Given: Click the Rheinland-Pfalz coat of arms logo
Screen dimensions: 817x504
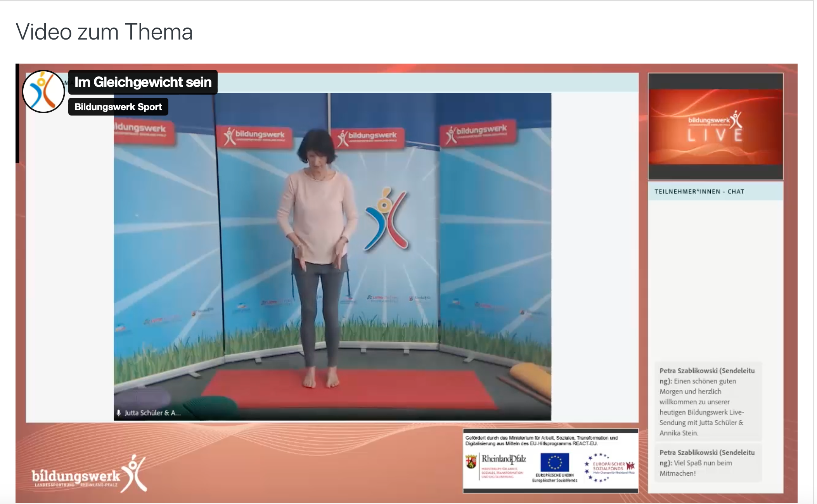Looking at the screenshot, I should (x=471, y=461).
